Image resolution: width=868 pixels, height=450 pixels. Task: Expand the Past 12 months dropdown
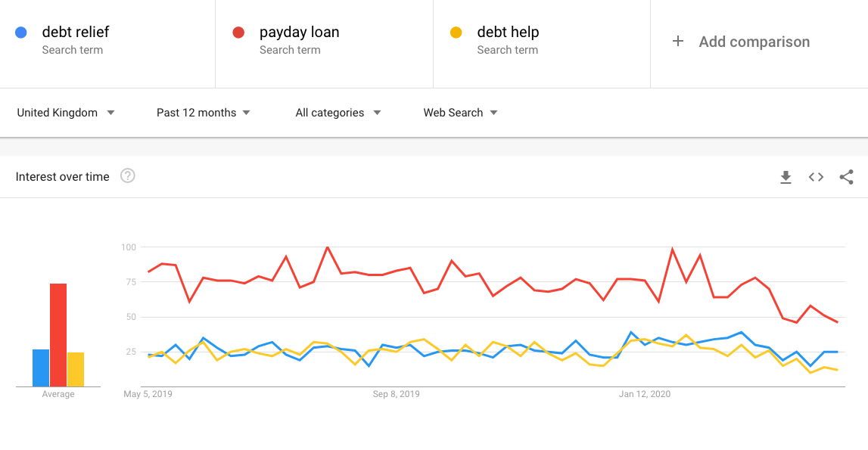click(x=203, y=113)
